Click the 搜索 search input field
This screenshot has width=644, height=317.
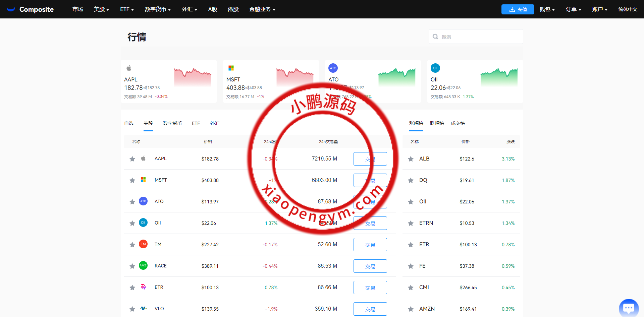coord(480,37)
